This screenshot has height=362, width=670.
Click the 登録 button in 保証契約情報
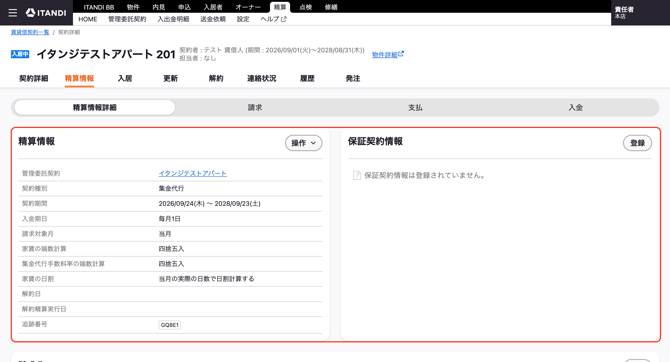pos(638,143)
